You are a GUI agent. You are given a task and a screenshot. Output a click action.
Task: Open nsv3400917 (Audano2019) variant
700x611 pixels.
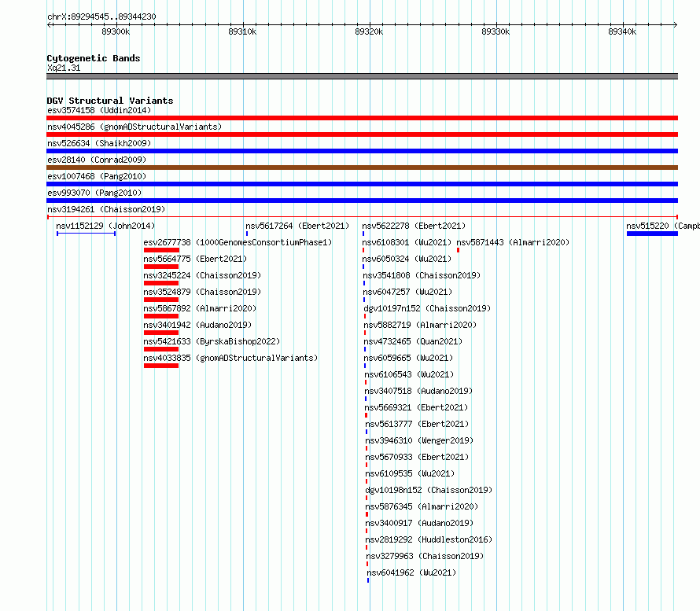pos(420,523)
